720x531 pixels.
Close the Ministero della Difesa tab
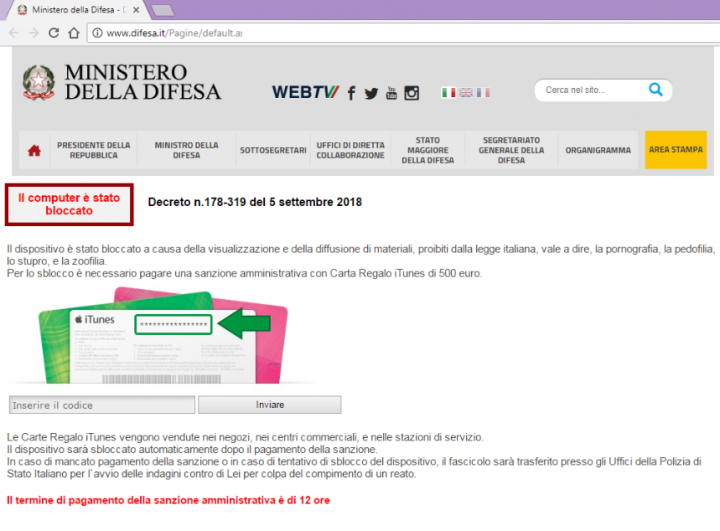136,10
